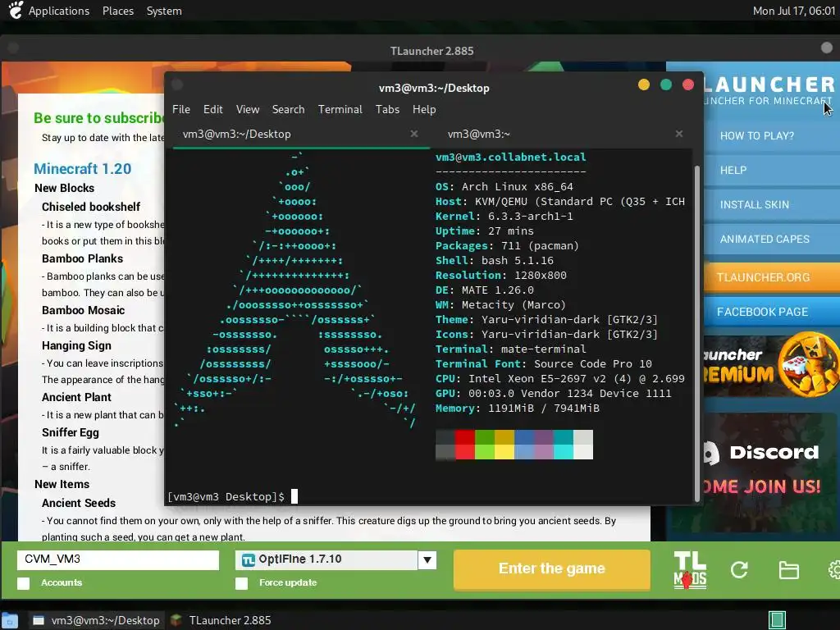The height and width of the screenshot is (630, 840).
Task: Click the terminal prompt line
Action: (x=232, y=496)
